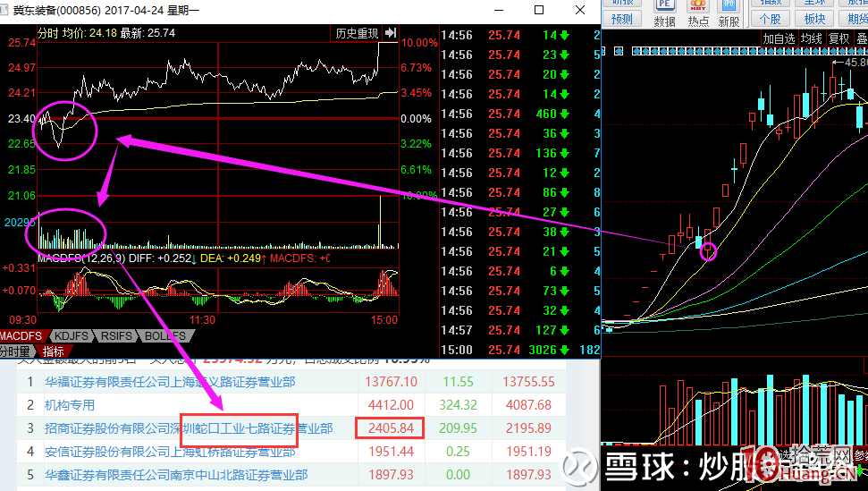Viewport: 868px width, 491px height.
Task: Click the sell amount 324.32
Action: click(x=458, y=405)
